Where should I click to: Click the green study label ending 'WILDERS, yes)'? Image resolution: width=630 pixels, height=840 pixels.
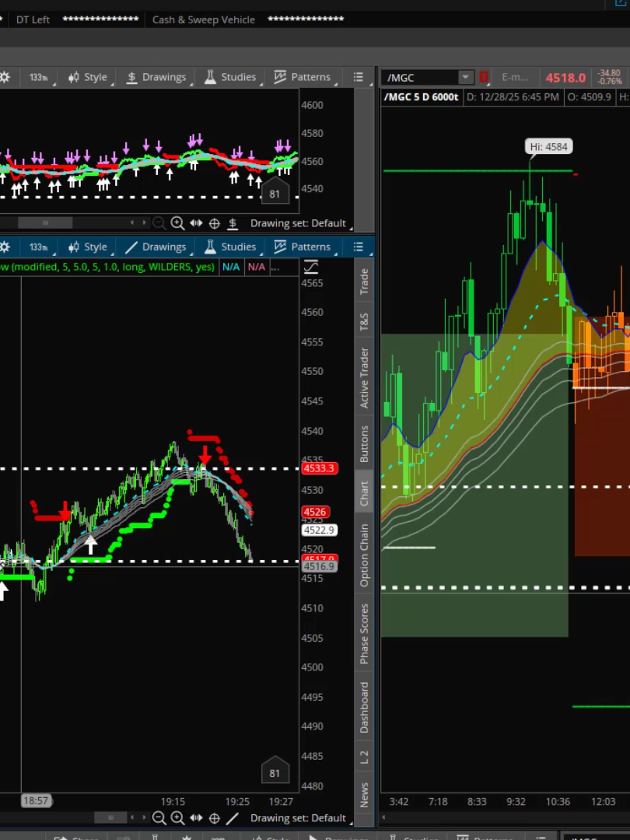coord(107,267)
